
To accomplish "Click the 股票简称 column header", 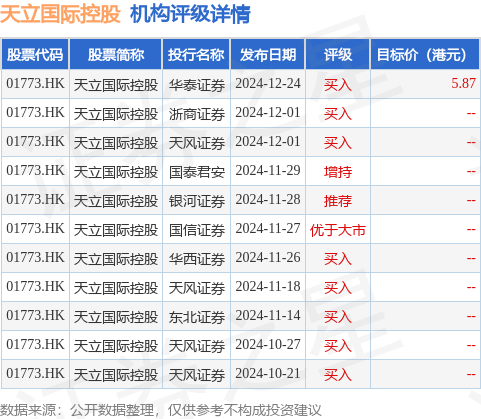I will tap(116, 54).
